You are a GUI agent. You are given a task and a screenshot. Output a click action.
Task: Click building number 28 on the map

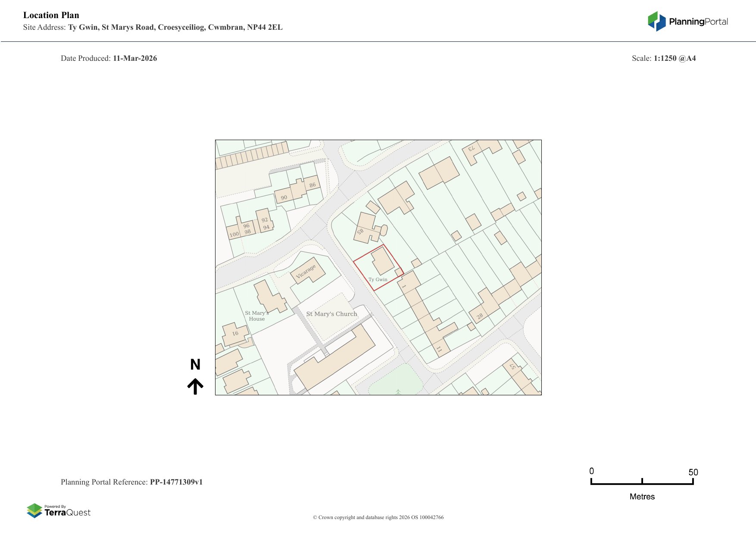(479, 316)
